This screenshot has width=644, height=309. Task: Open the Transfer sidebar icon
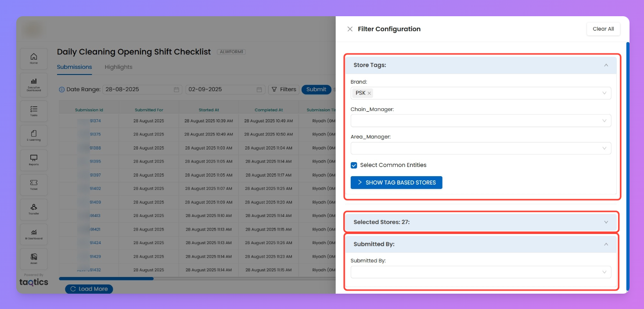(x=34, y=209)
